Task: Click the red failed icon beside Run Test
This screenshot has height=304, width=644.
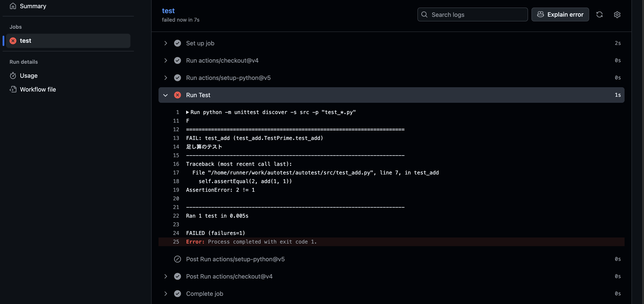Action: click(x=177, y=95)
